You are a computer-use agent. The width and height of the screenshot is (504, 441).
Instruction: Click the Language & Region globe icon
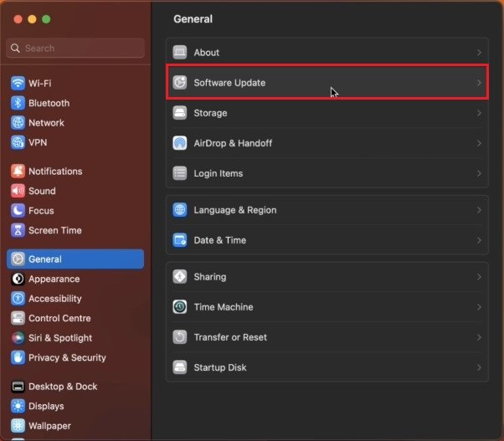pos(180,210)
